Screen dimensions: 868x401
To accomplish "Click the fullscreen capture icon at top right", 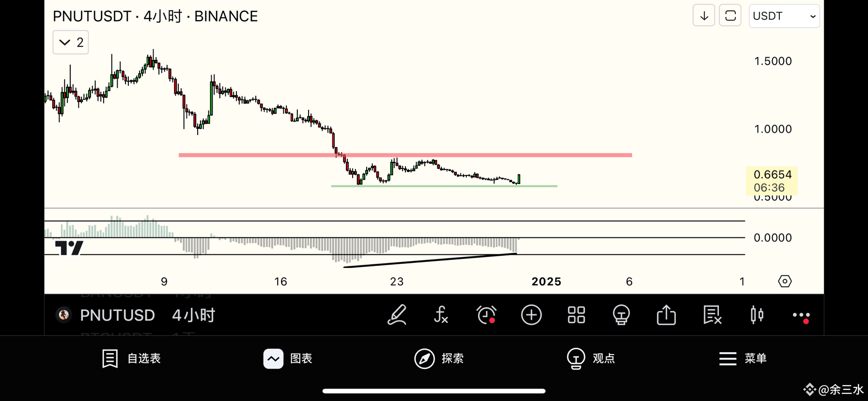I will [730, 15].
